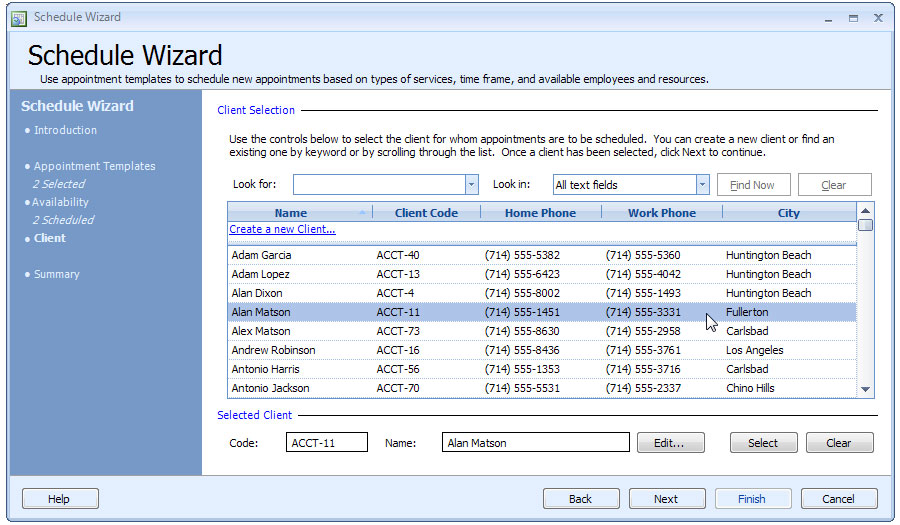Open the Edit... button for selected client
The height and width of the screenshot is (525, 900).
click(670, 442)
